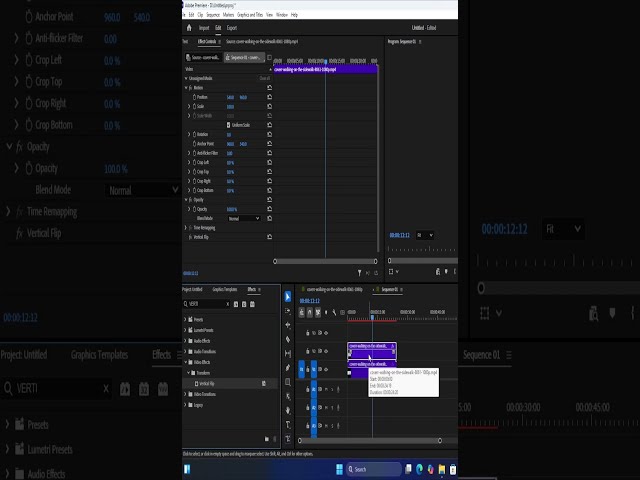Filter Effects by YUV Effects icon
The width and height of the screenshot is (640, 480).
coord(252,304)
